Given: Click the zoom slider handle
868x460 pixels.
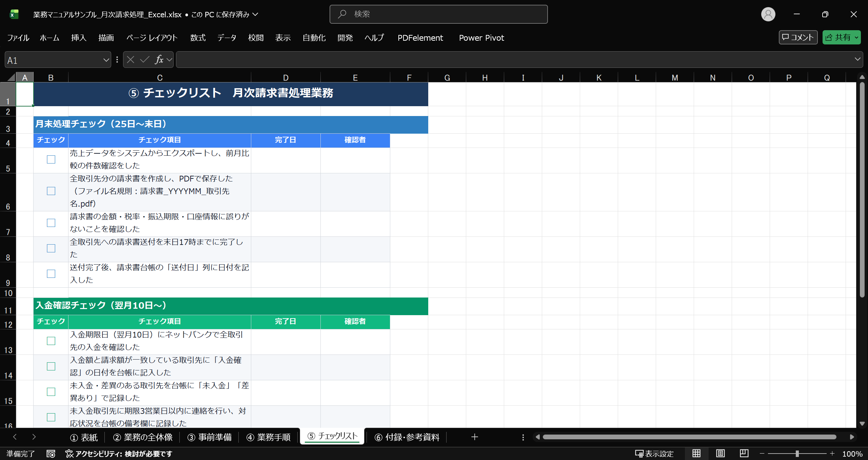Looking at the screenshot, I should tap(797, 454).
